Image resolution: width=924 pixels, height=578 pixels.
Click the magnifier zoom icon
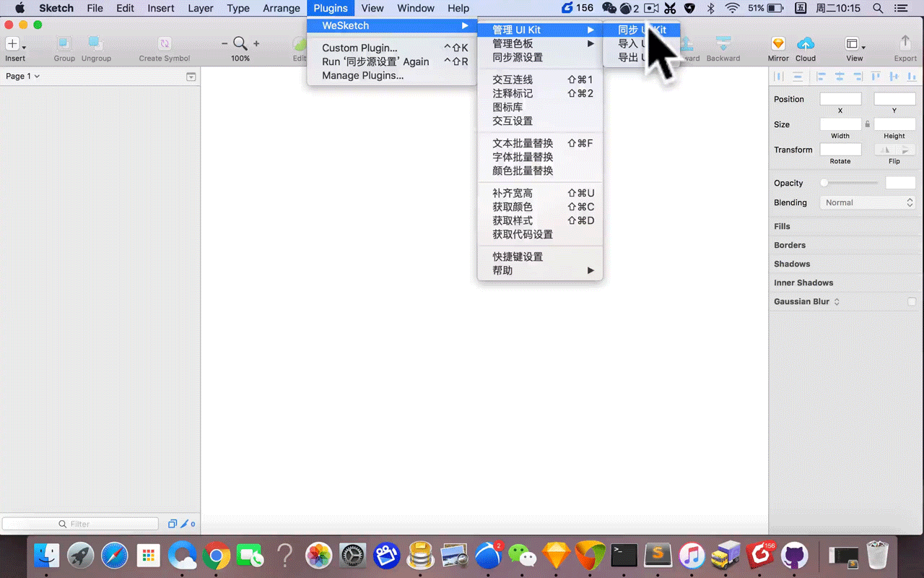tap(240, 44)
